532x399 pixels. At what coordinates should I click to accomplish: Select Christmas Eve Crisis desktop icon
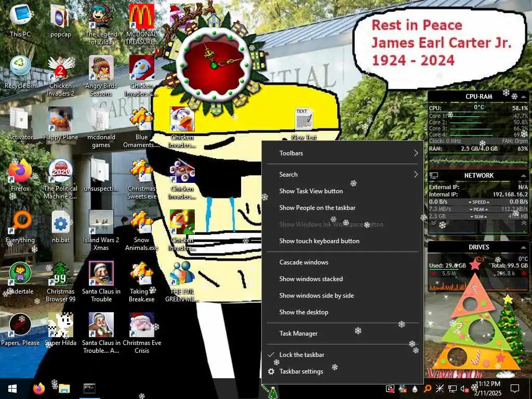[x=141, y=333]
